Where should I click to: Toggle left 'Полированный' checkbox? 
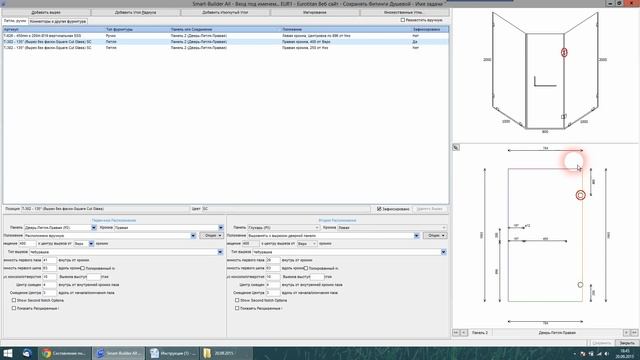(82, 268)
